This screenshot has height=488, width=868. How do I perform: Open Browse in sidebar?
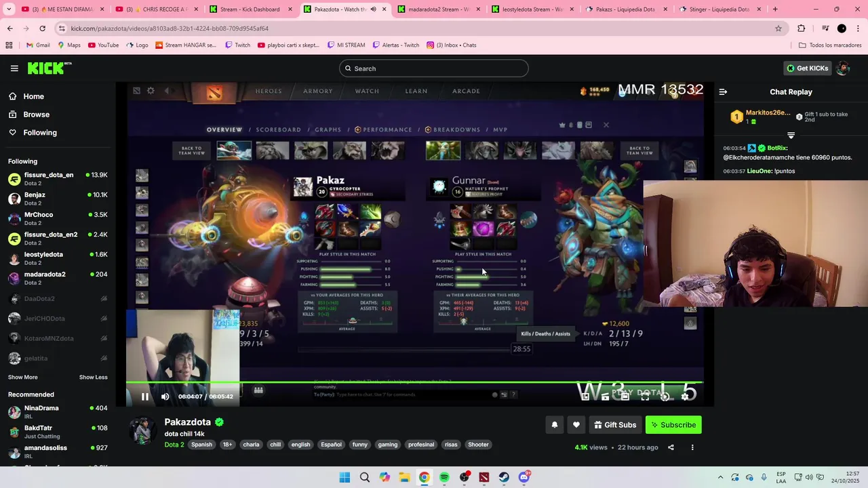36,115
